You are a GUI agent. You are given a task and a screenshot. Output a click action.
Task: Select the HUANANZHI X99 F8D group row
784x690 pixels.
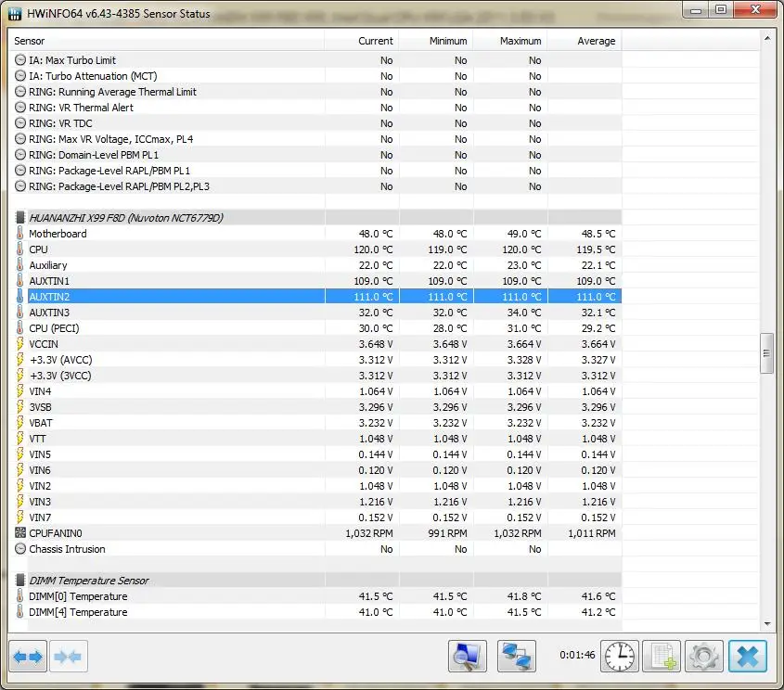(x=317, y=217)
